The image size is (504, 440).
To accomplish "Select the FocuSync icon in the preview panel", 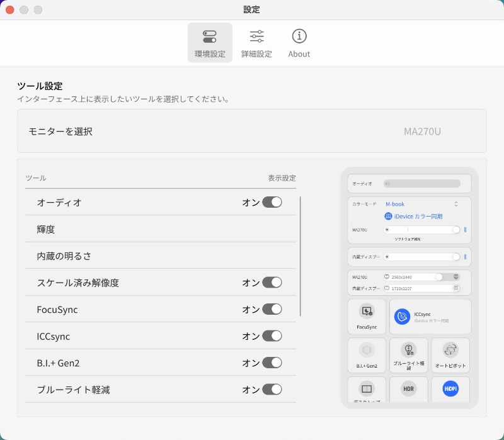I will (366, 316).
